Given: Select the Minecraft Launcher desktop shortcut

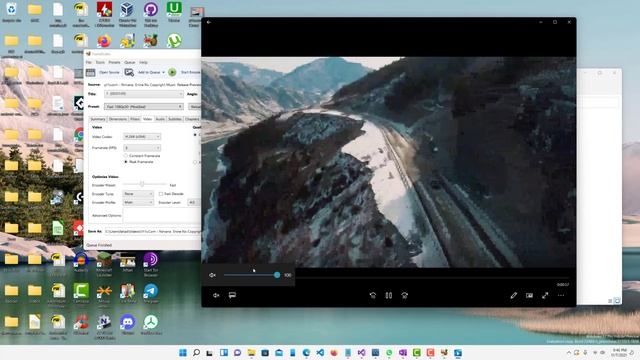Looking at the screenshot, I should tap(104, 263).
